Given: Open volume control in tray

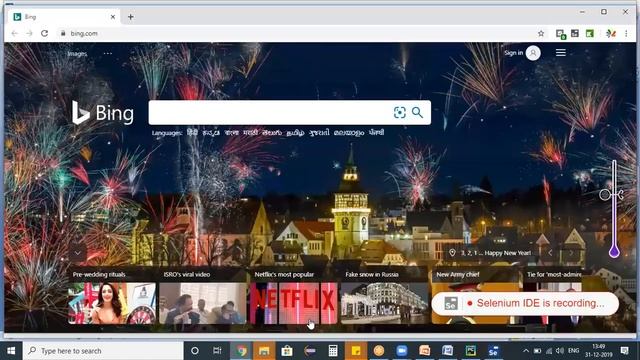Looking at the screenshot, I should pos(560,351).
